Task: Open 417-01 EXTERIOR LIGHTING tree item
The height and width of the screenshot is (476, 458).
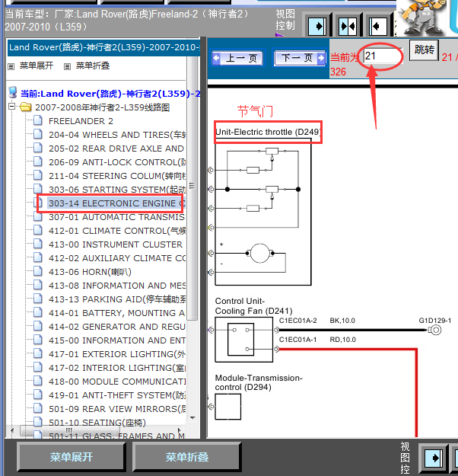Action: pos(117,354)
